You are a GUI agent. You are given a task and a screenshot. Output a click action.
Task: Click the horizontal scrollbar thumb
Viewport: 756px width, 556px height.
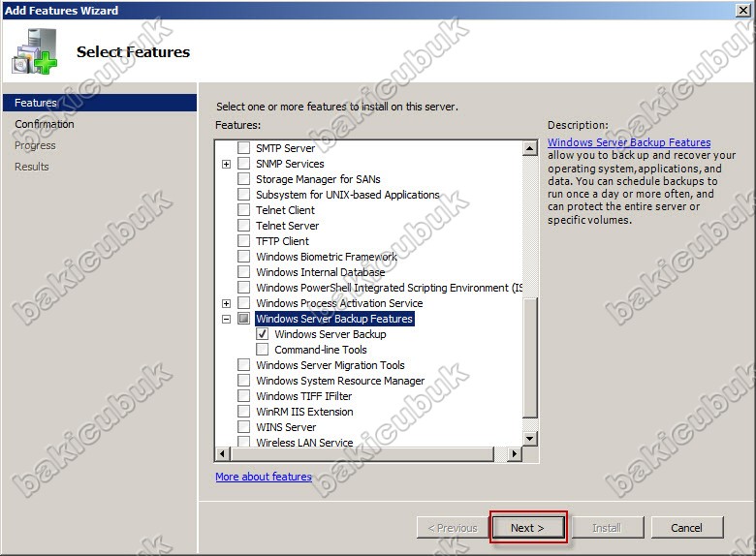(x=362, y=453)
